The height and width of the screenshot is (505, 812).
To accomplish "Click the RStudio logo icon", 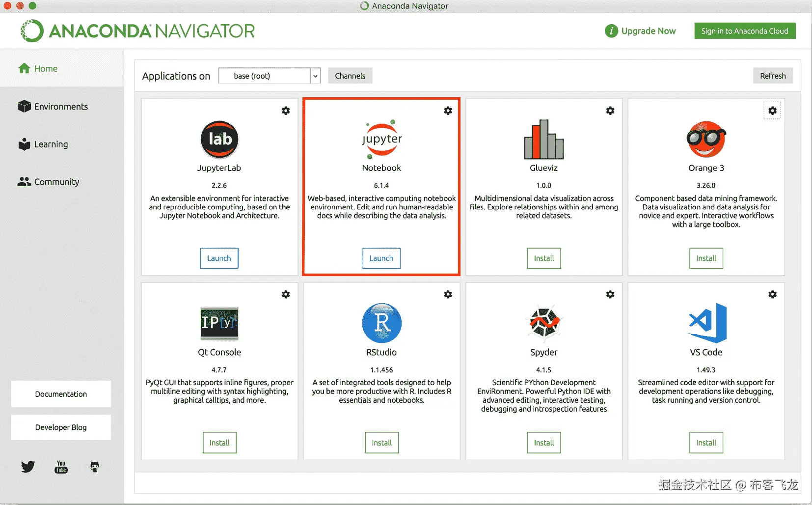I will [x=381, y=324].
